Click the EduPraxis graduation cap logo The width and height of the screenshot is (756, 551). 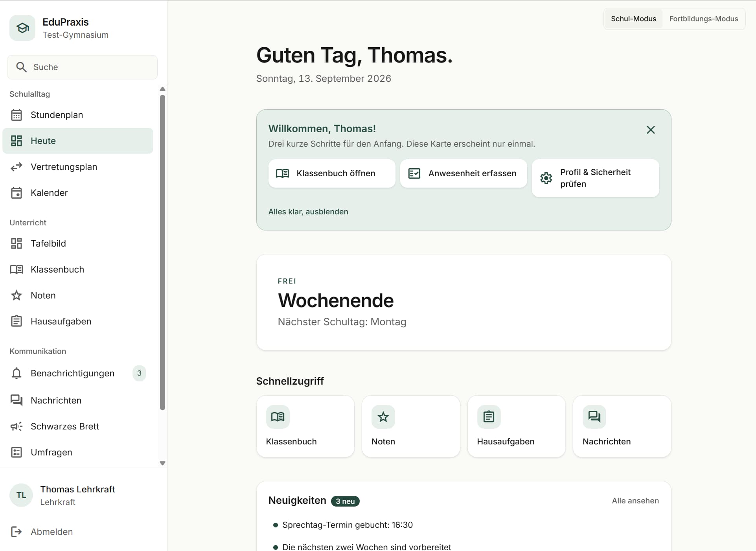click(22, 28)
